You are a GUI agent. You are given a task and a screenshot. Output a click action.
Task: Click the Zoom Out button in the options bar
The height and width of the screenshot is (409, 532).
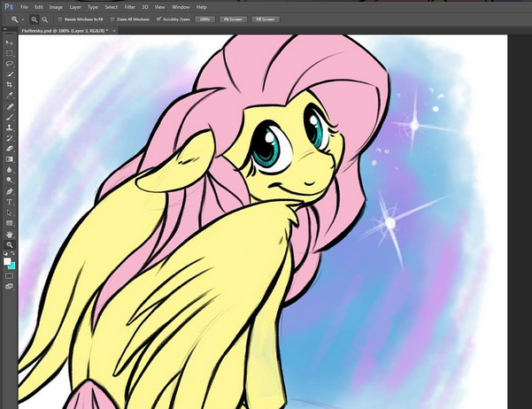(44, 19)
